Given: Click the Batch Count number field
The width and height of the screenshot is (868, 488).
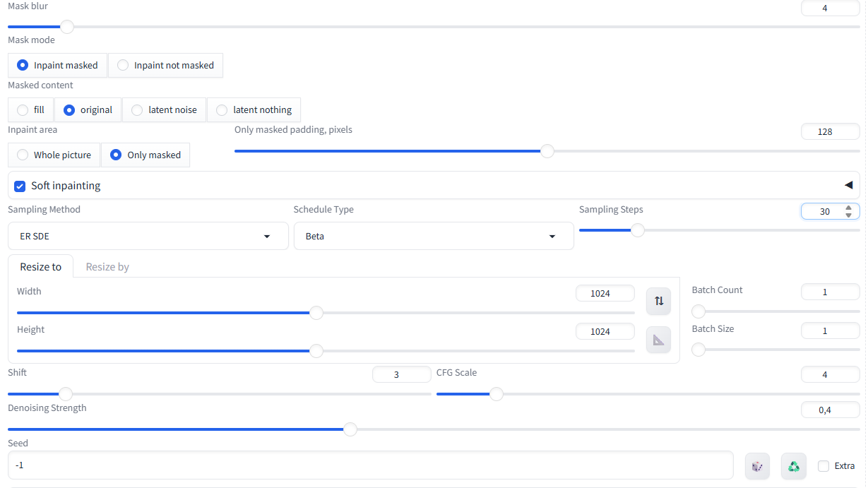Looking at the screenshot, I should click(830, 292).
